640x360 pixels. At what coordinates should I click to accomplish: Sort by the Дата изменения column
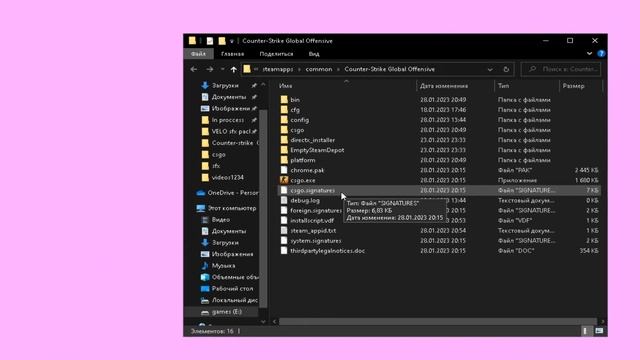(x=455, y=86)
